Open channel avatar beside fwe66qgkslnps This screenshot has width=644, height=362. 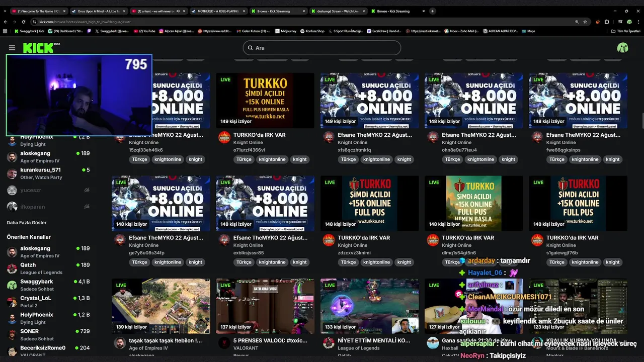coord(537,137)
